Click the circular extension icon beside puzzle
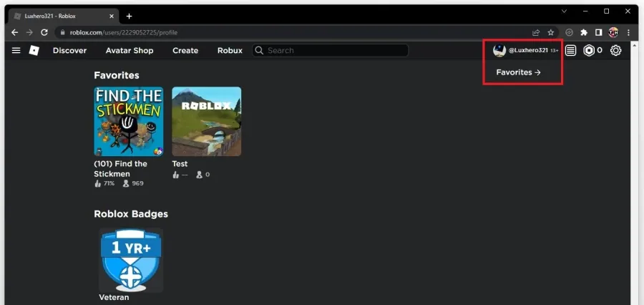The width and height of the screenshot is (644, 305). 569,32
